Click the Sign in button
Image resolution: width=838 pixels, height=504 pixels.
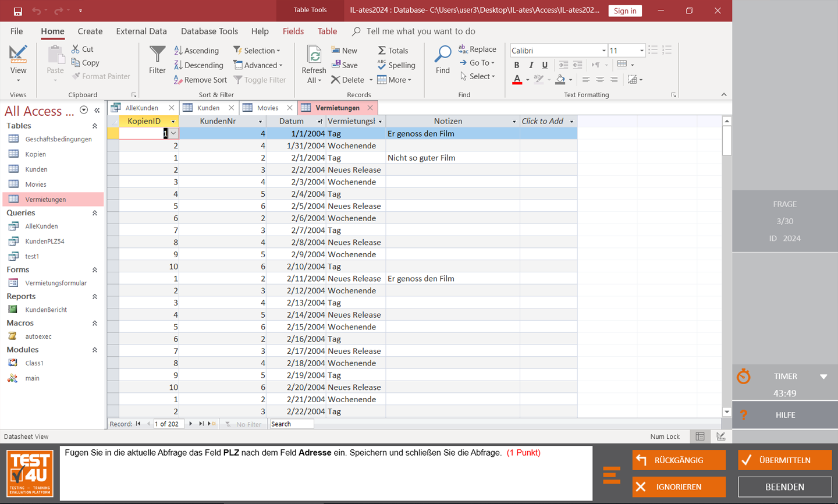pyautogui.click(x=625, y=10)
